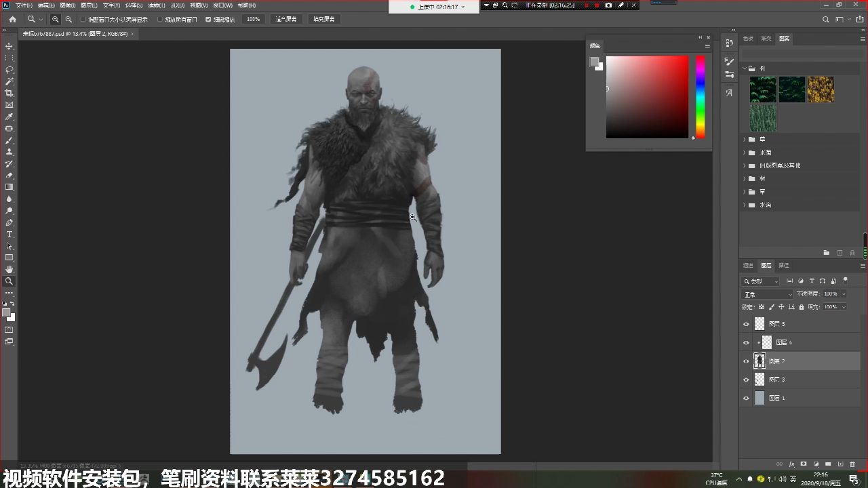Select the Pen tool
This screenshot has height=488, width=868.
(9, 222)
